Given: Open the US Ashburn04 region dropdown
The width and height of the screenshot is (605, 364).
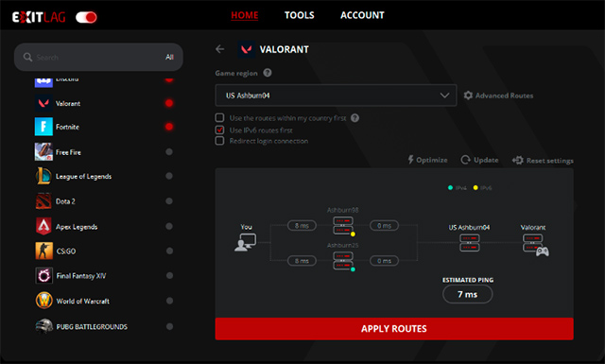Looking at the screenshot, I should [336, 95].
